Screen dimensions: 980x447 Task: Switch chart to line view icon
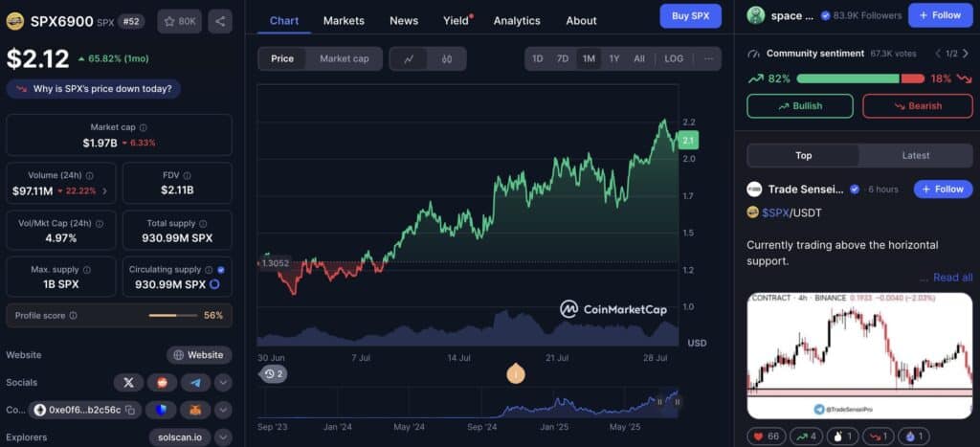pos(410,58)
